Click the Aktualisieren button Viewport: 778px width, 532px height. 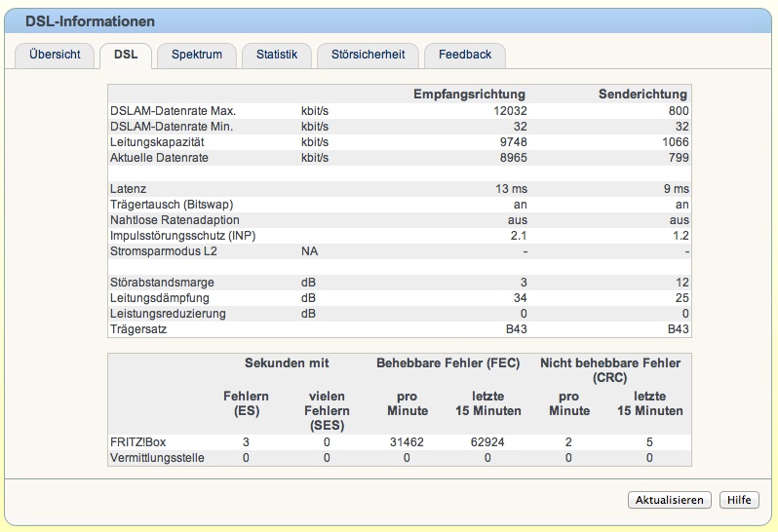point(670,500)
